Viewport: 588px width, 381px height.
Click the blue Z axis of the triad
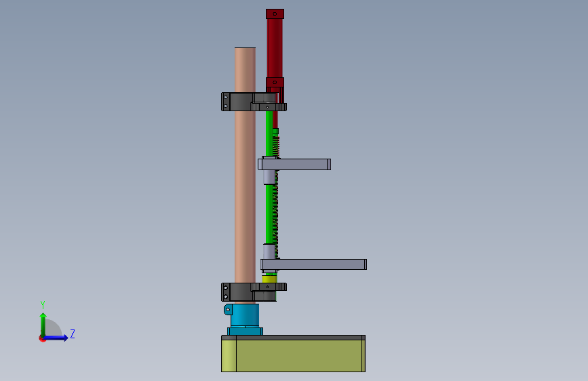[x=56, y=338]
